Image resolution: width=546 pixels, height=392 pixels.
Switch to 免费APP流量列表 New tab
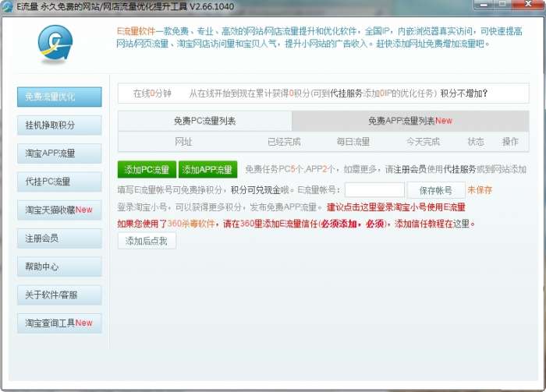[410, 121]
